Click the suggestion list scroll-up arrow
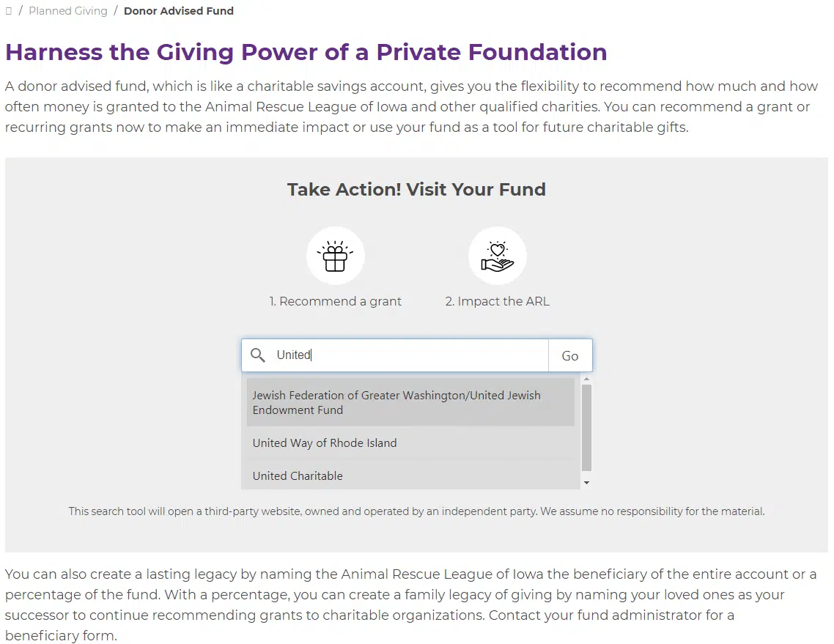 coord(587,379)
